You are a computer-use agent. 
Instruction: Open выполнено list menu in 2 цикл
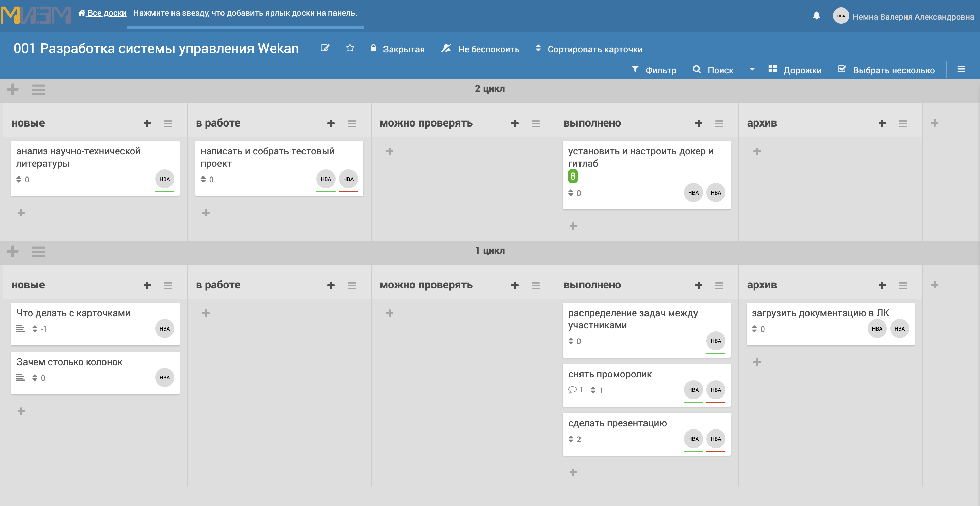[719, 123]
